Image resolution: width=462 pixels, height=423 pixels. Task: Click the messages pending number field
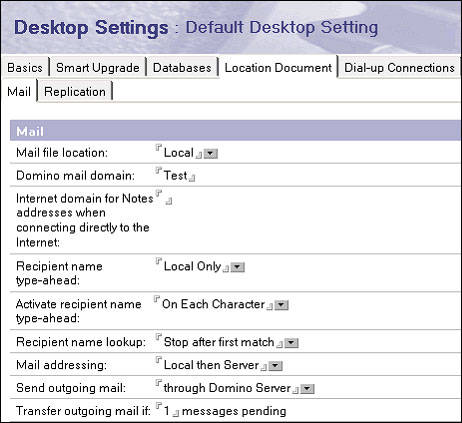tap(167, 411)
